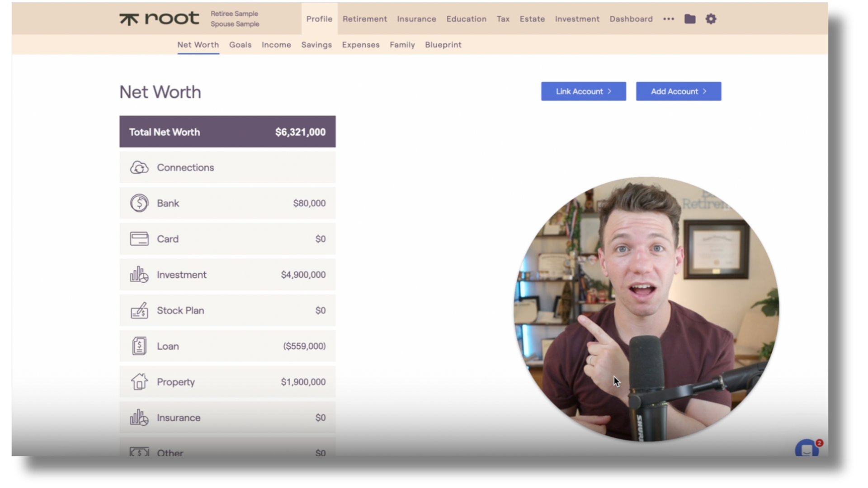Click the root logo
This screenshot has height=488, width=868.
[159, 19]
